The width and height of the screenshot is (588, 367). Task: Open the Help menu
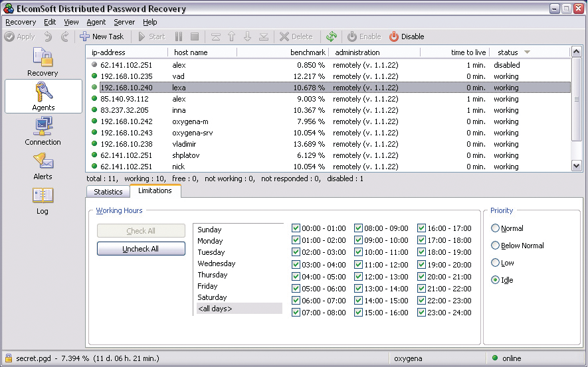(150, 22)
